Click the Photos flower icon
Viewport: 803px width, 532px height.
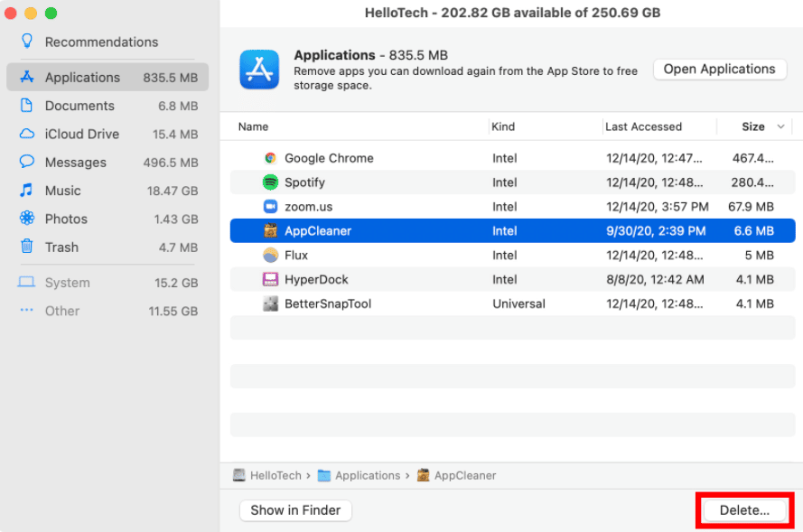[26, 219]
